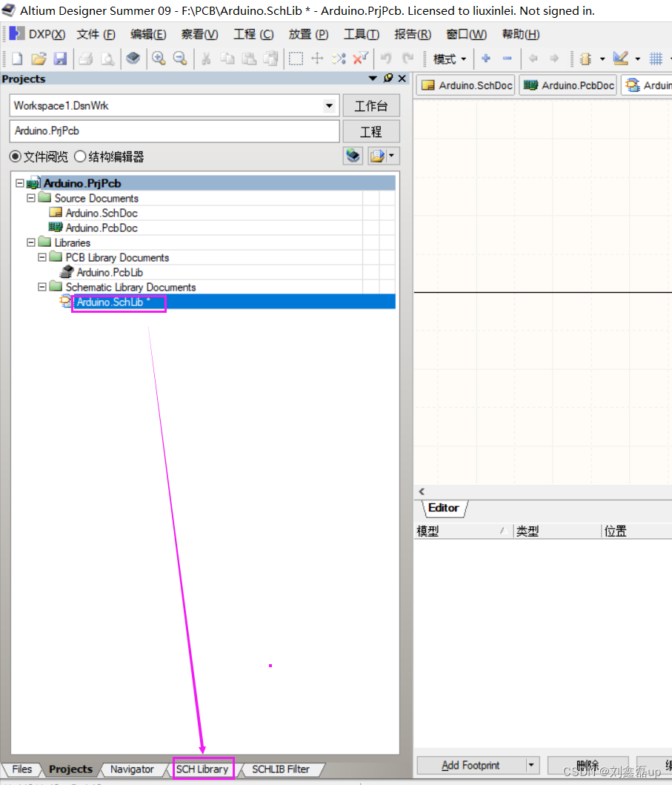
Task: Zoom in with the magnifier plus icon
Action: (159, 59)
